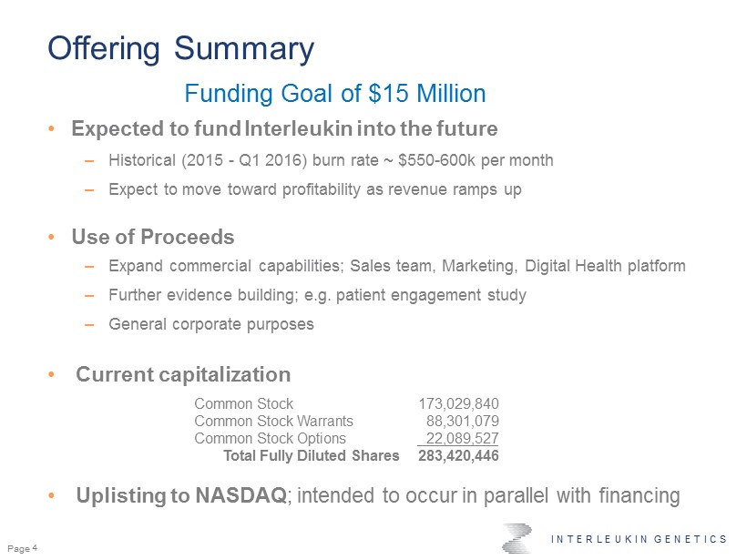Viewport: 747px width, 560px height.
Task: Click the "Common Stock Options" row label
Action: (270, 438)
